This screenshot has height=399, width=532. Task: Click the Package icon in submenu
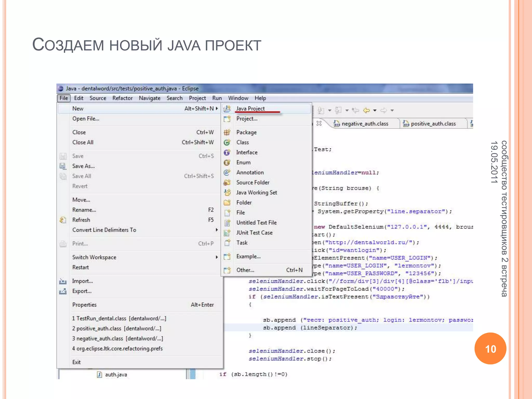227,132
